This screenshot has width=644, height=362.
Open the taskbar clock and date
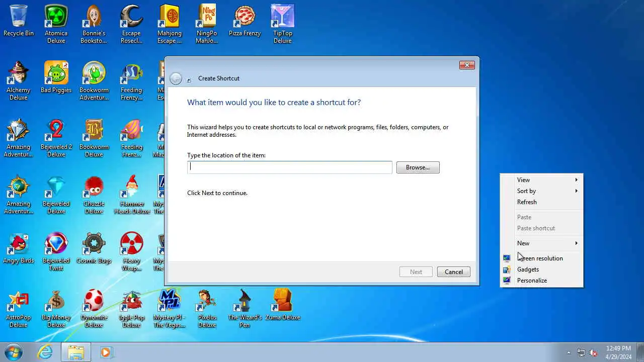click(618, 352)
